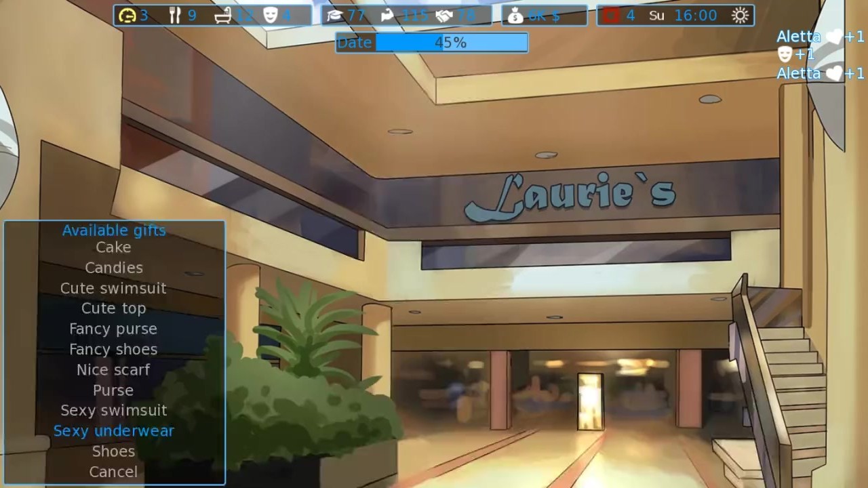
Task: Click the energy gauge icon in the status bar
Action: coord(127,16)
